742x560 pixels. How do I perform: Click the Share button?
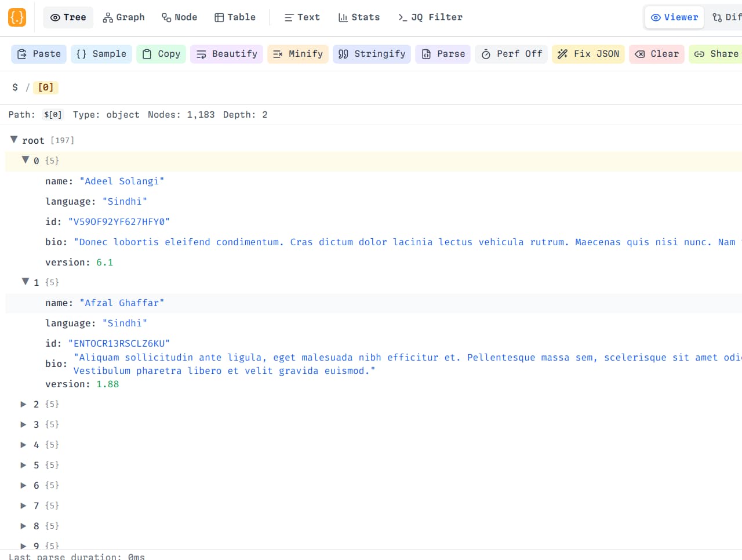(716, 54)
